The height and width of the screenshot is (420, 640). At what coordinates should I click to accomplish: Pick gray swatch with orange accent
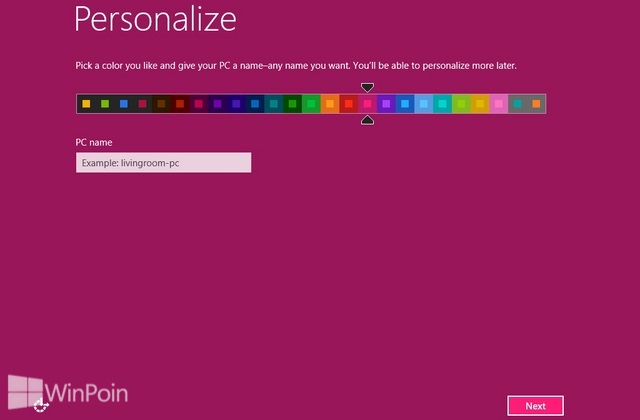pyautogui.click(x=536, y=104)
